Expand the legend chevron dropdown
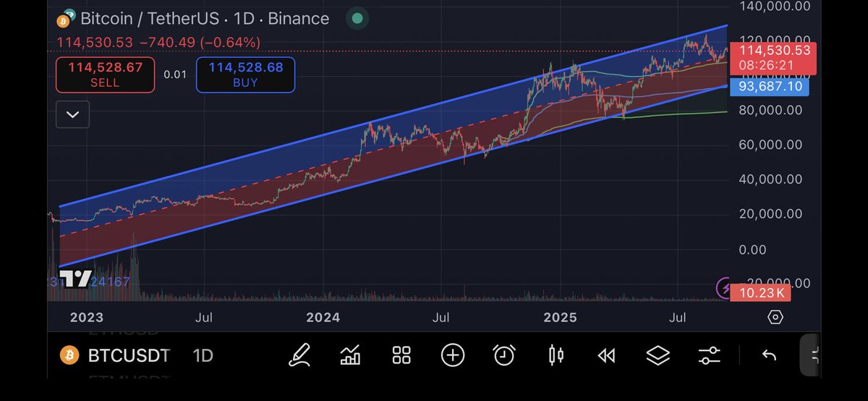Screen dimensions: 868x401 tap(72, 114)
